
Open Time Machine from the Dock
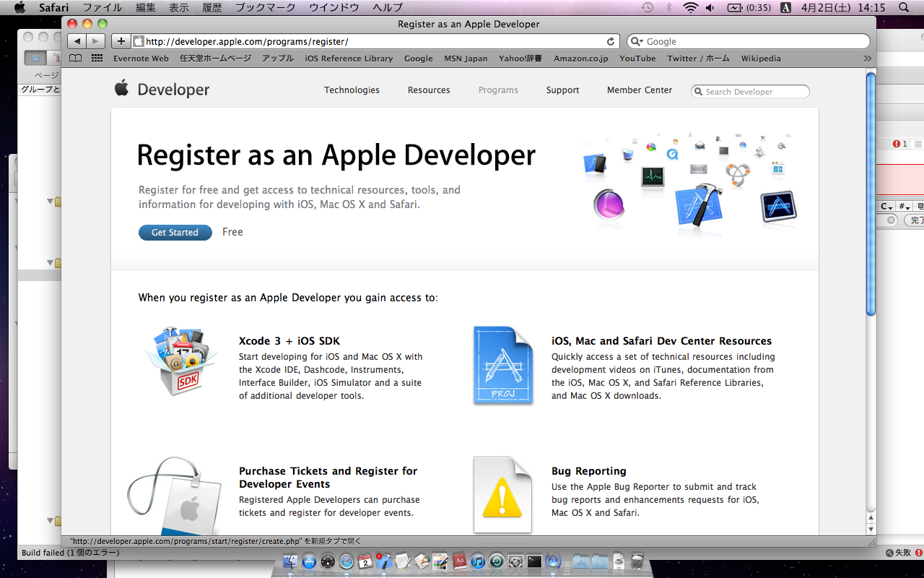[497, 561]
